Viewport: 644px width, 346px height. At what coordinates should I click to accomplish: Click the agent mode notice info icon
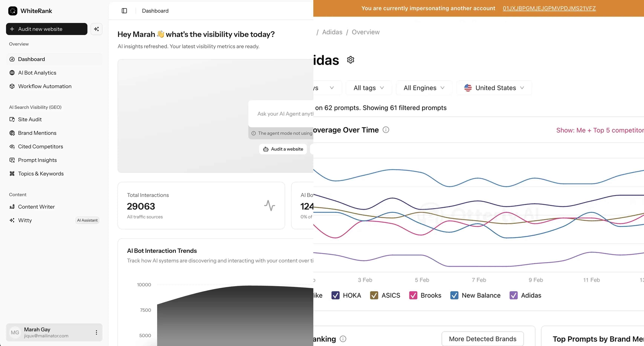click(x=253, y=133)
